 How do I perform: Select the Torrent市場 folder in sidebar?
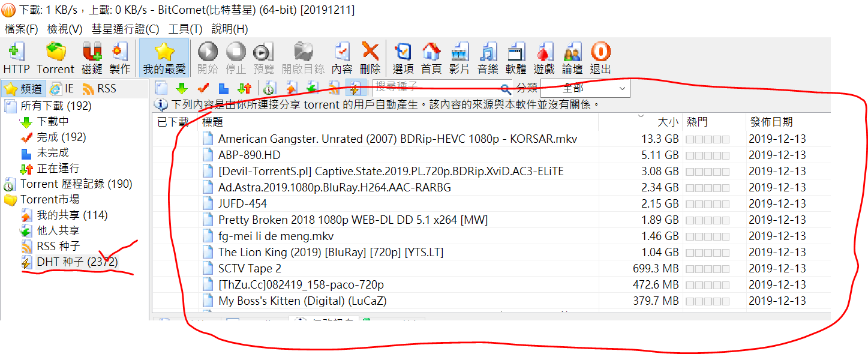[42, 199]
